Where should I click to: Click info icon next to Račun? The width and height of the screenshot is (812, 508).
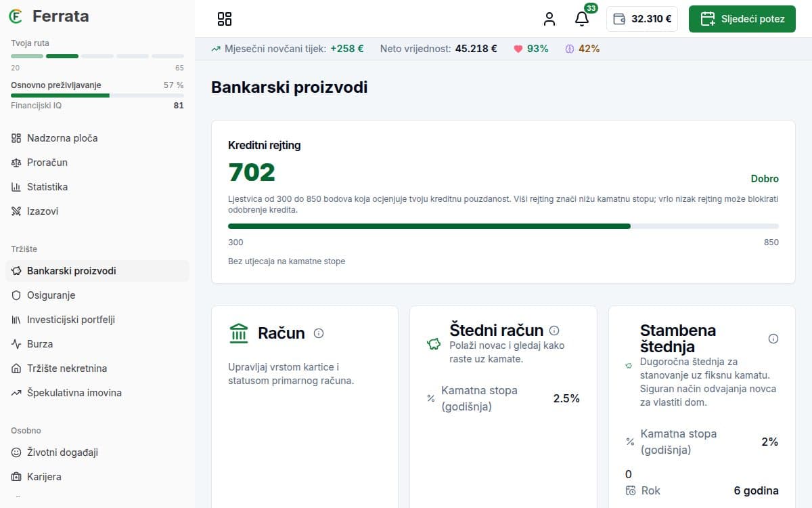pos(319,333)
